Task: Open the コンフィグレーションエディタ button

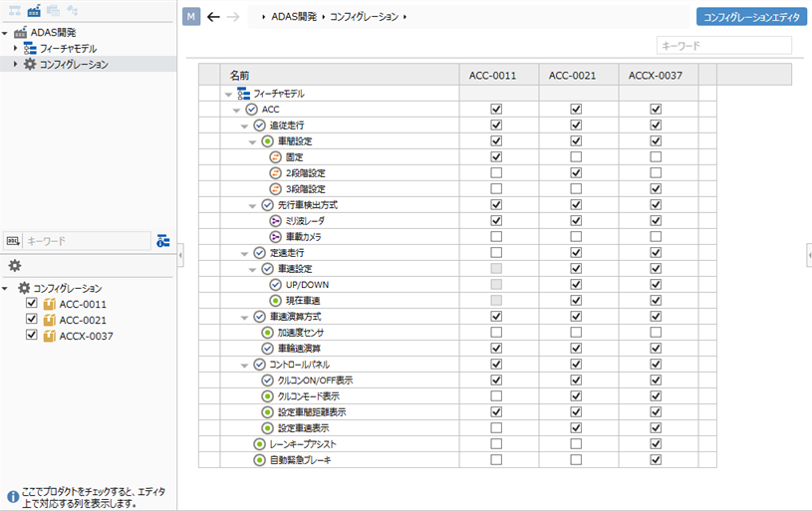Action: click(x=751, y=17)
